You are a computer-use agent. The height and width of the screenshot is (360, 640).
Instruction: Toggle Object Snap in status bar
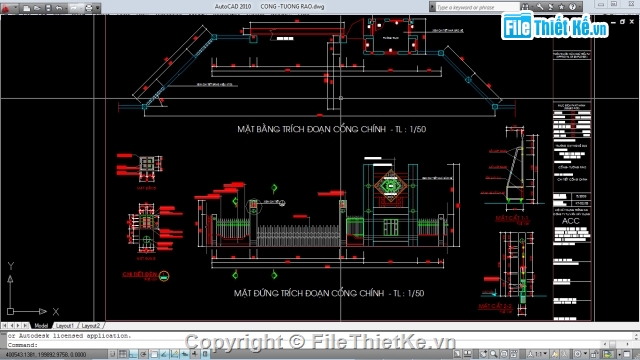(154, 354)
